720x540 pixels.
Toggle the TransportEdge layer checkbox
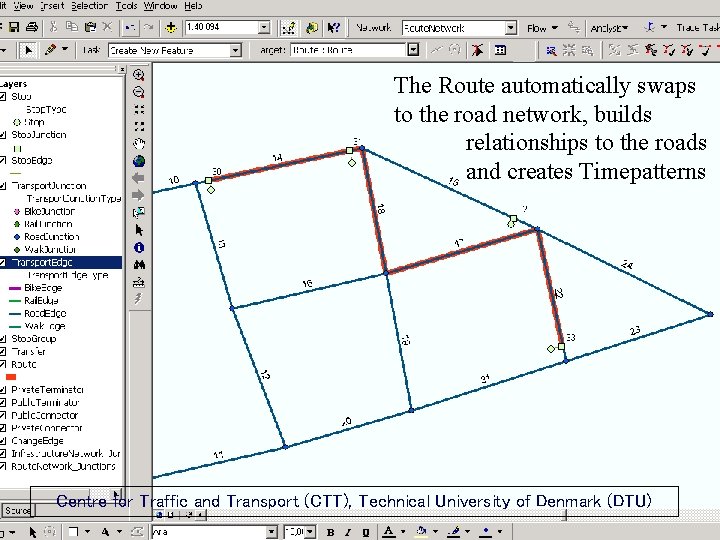point(3,263)
